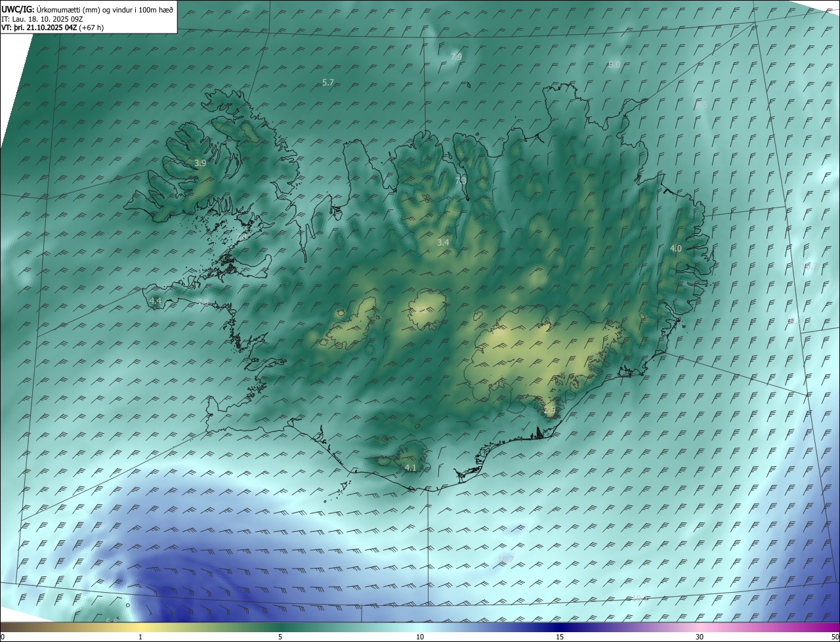Click the 8.0 value label on the map
Image resolution: width=840 pixels, height=642 pixels.
coord(614,64)
